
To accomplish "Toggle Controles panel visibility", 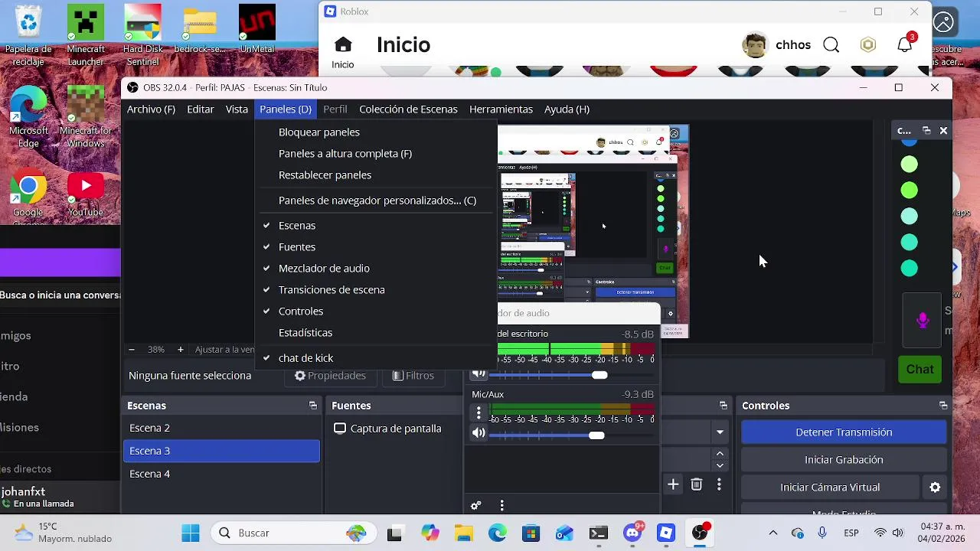I will click(x=376, y=311).
